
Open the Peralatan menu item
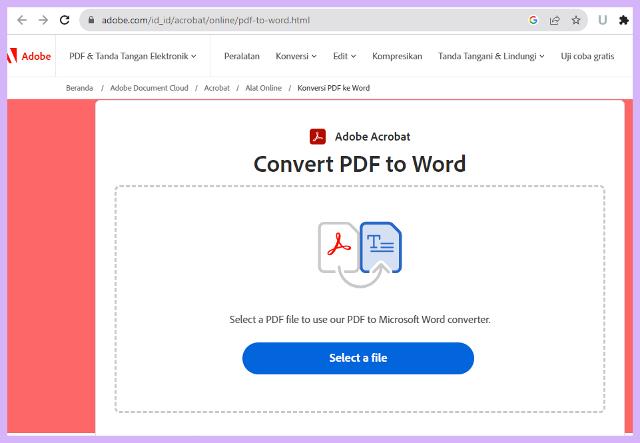pyautogui.click(x=242, y=56)
